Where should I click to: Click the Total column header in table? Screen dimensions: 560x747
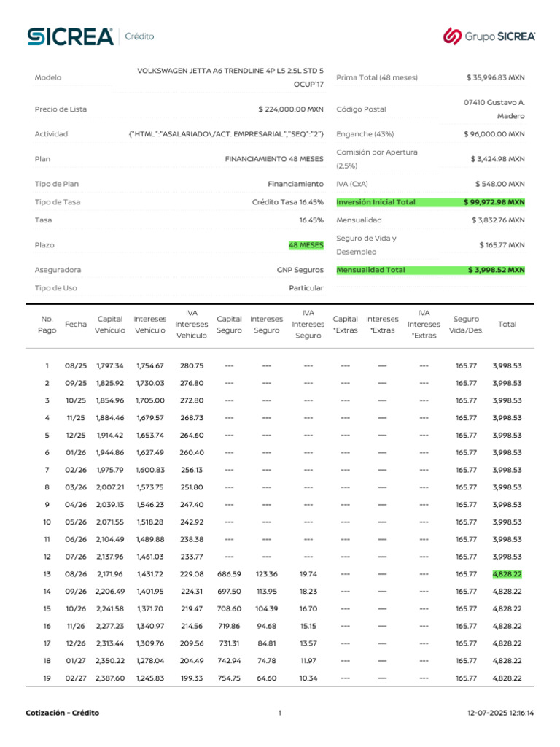506,324
